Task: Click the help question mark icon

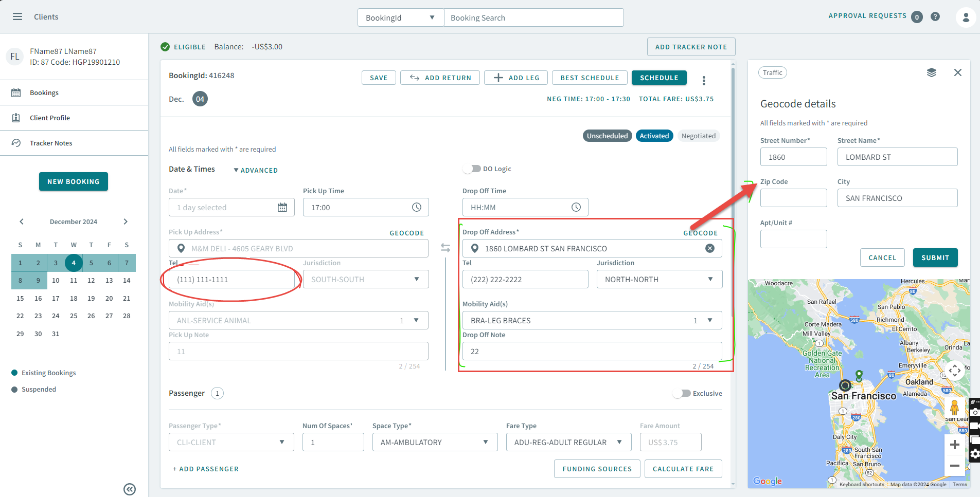Action: [935, 16]
